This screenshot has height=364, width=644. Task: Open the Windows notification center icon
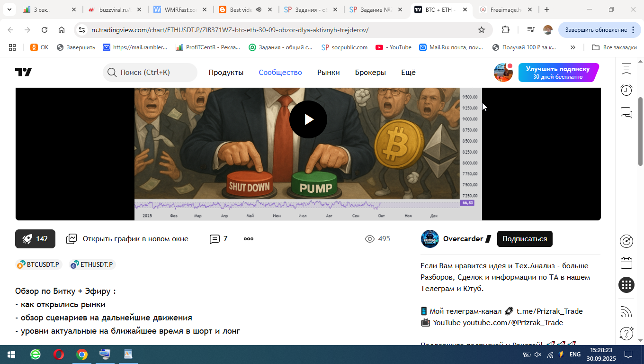point(628,355)
